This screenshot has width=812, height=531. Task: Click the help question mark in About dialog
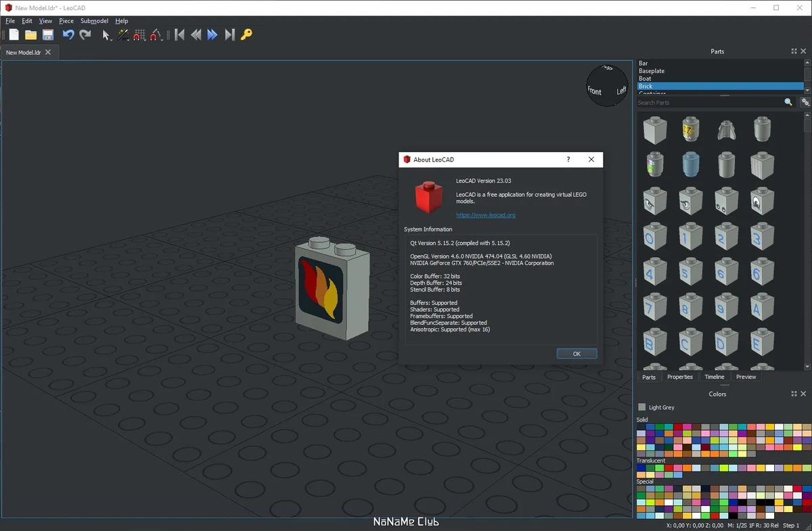point(568,160)
